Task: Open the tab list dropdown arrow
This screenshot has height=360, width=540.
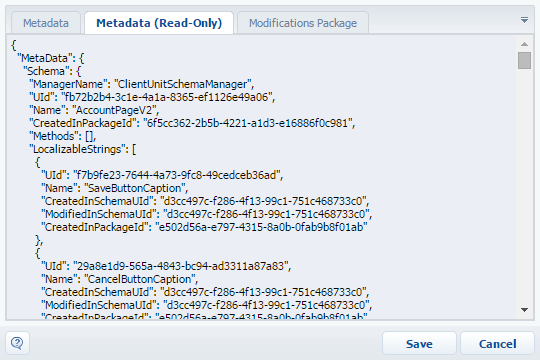Action: (524, 20)
